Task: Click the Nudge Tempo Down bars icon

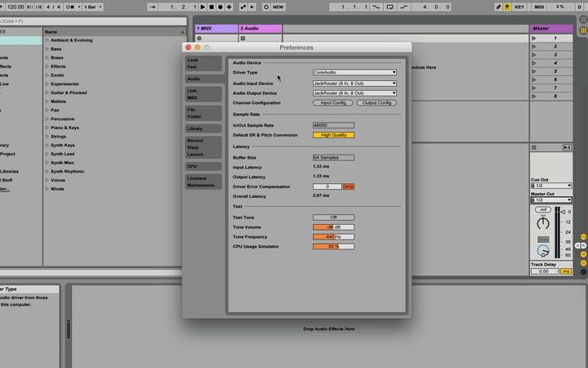Action: 29,7
